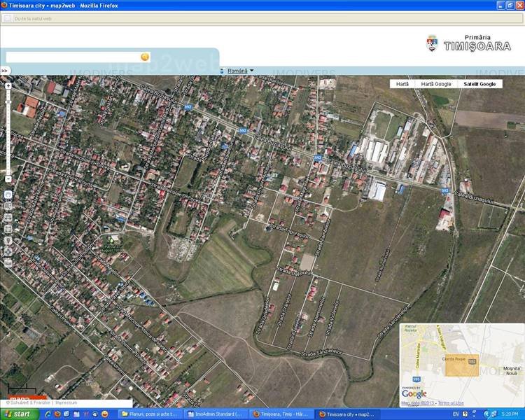Click the orange search button

tap(145, 57)
